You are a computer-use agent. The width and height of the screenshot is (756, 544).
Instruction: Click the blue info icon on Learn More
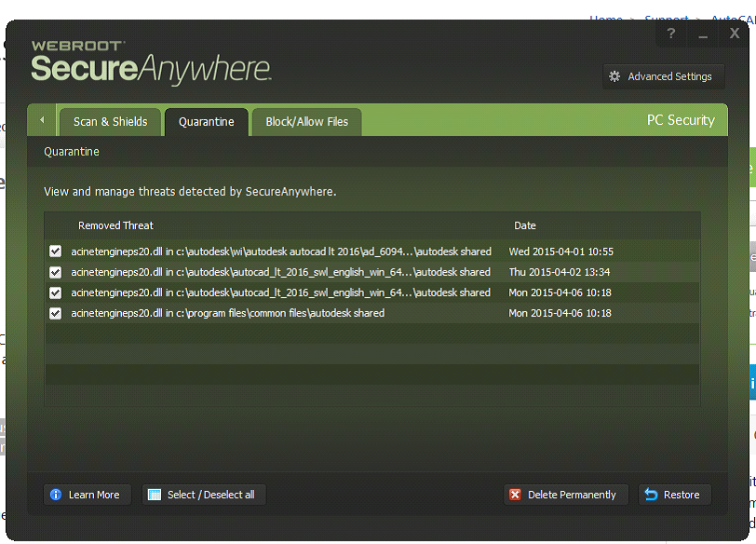(56, 495)
